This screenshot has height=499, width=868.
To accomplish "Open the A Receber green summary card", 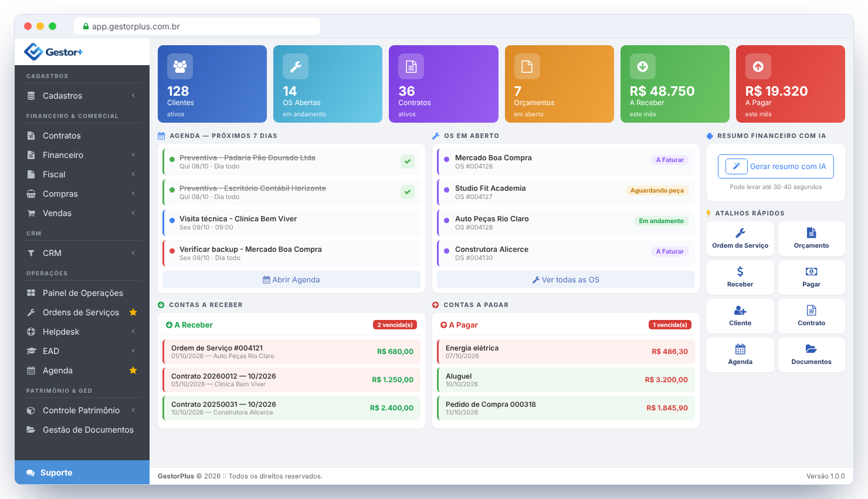I will pyautogui.click(x=675, y=84).
